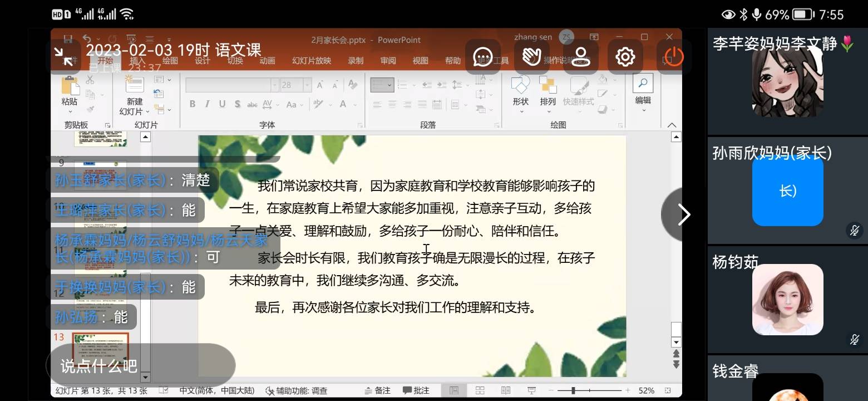This screenshot has height=401, width=868.
Task: Open the Review (审阅) ribbon tab
Action: tap(388, 61)
